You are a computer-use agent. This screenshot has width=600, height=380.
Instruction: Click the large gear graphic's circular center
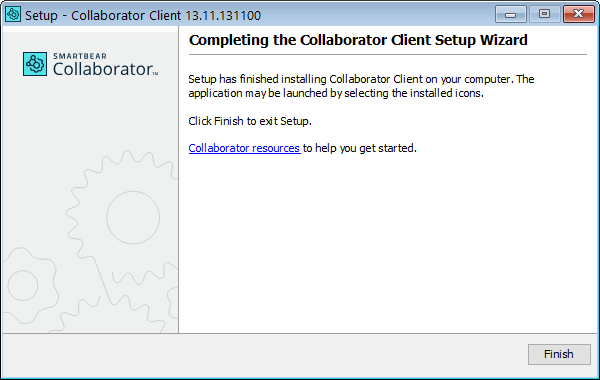pyautogui.click(x=133, y=217)
